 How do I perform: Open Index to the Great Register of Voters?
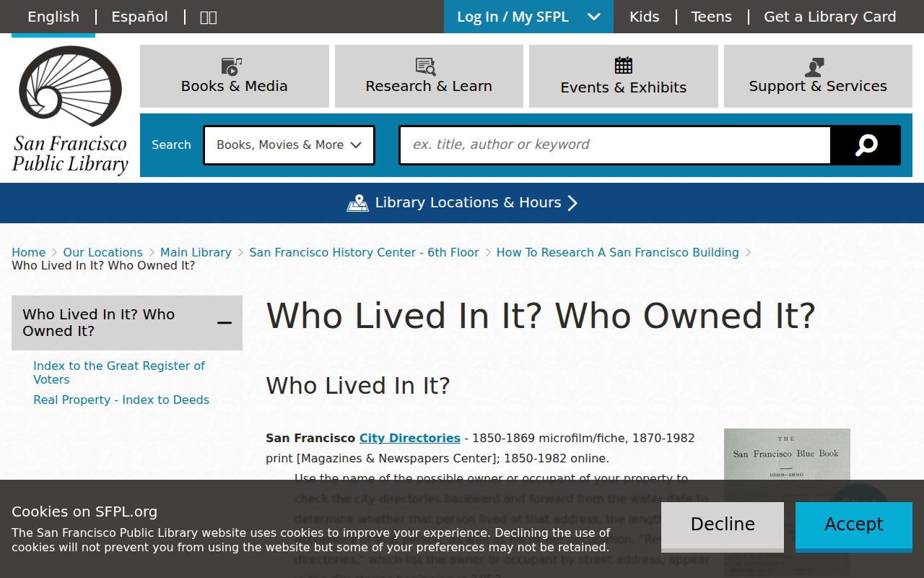click(x=119, y=373)
